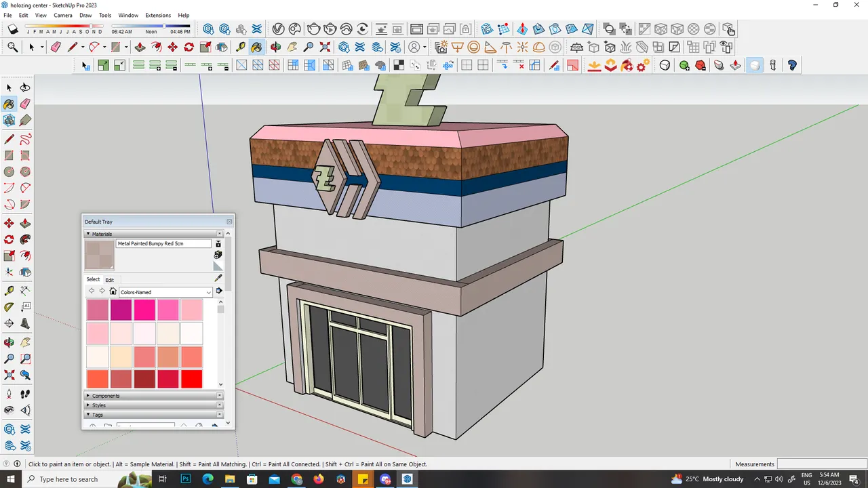Select the deep magenta color swatch

(x=121, y=310)
